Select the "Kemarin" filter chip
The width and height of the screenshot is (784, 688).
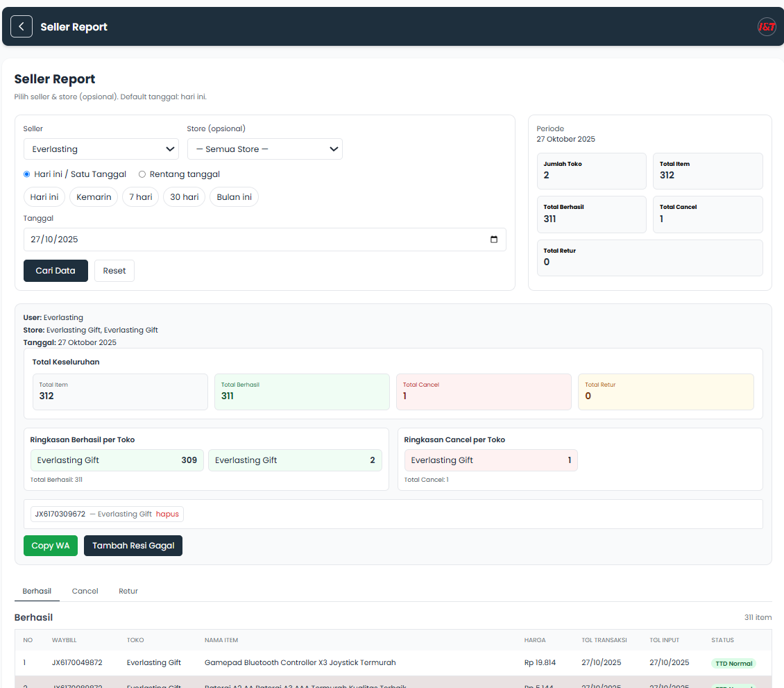coord(93,196)
